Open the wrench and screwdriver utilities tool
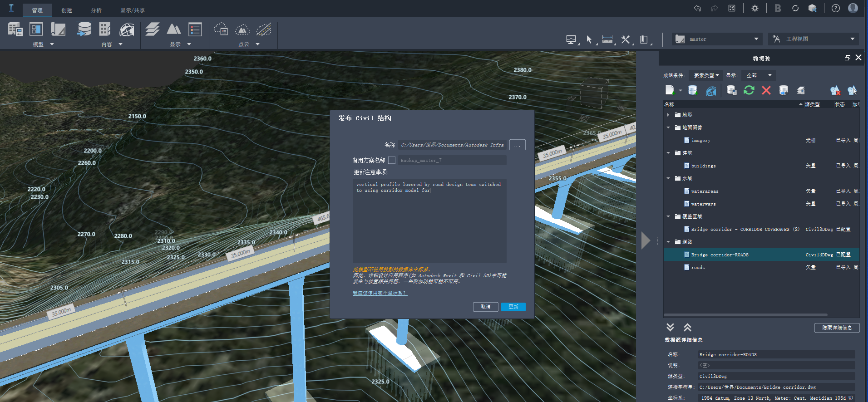The width and height of the screenshot is (868, 402). click(x=626, y=39)
